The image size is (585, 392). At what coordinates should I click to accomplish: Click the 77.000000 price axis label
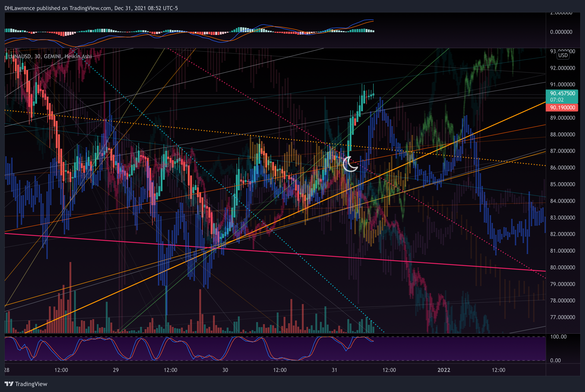click(x=562, y=317)
